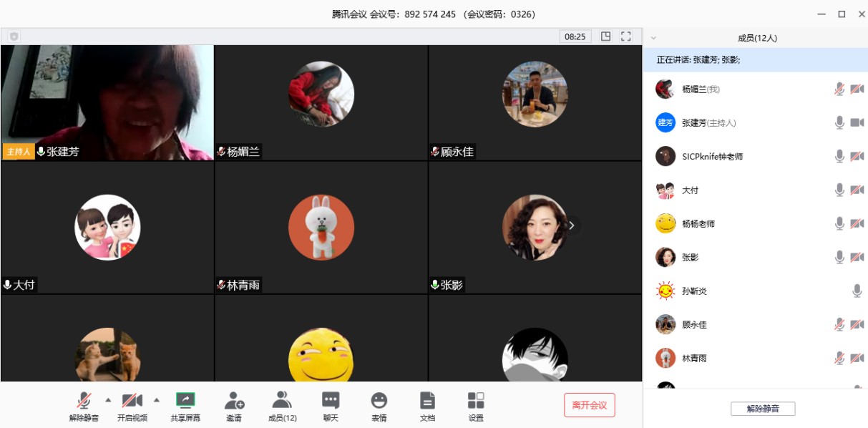This screenshot has height=428, width=868.
Task: Switch video layout view icon
Action: tap(606, 37)
